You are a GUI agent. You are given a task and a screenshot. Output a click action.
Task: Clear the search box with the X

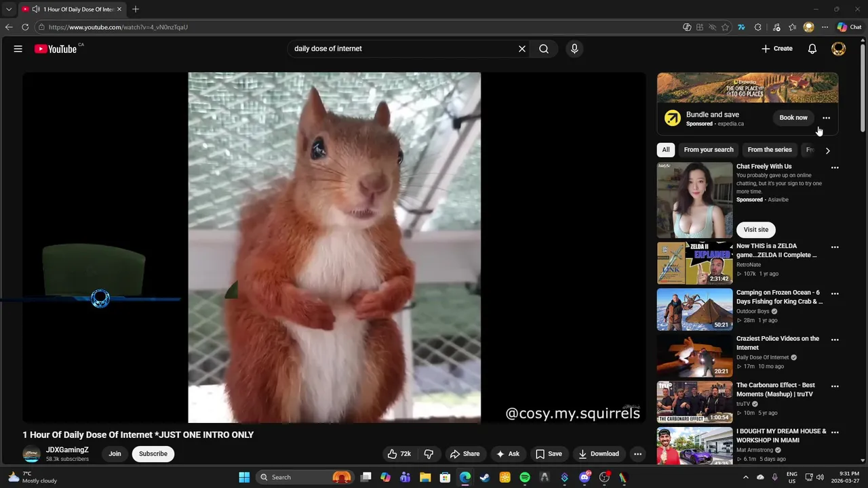pos(522,49)
